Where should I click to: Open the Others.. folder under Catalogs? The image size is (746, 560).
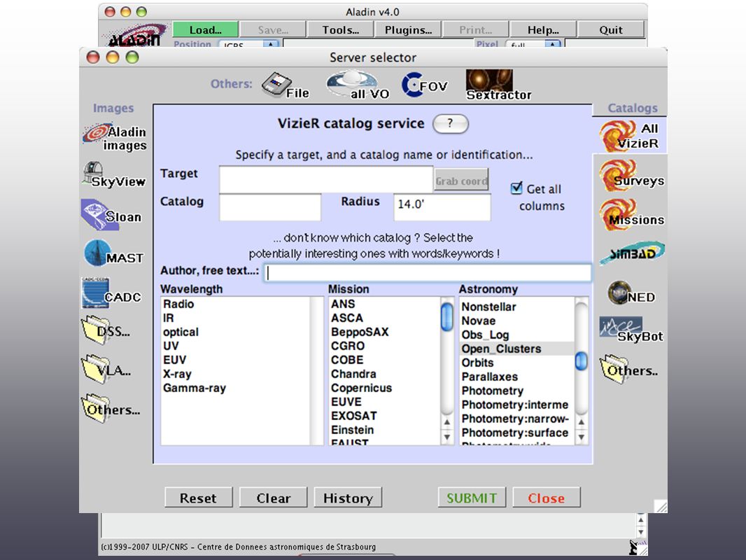coord(629,369)
